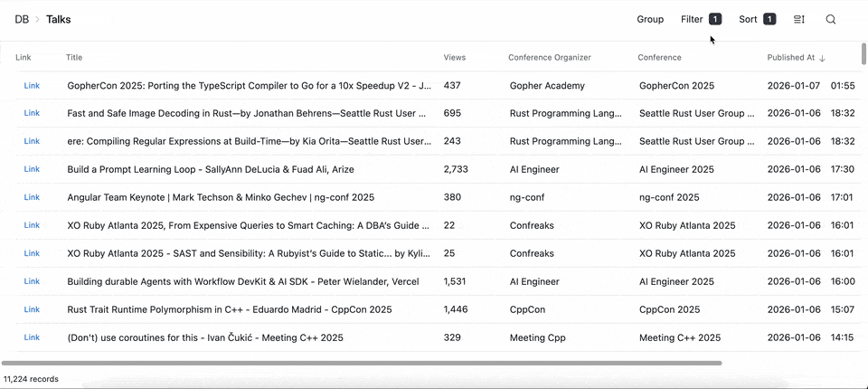
Task: Click the 11,224 records count
Action: [31, 380]
